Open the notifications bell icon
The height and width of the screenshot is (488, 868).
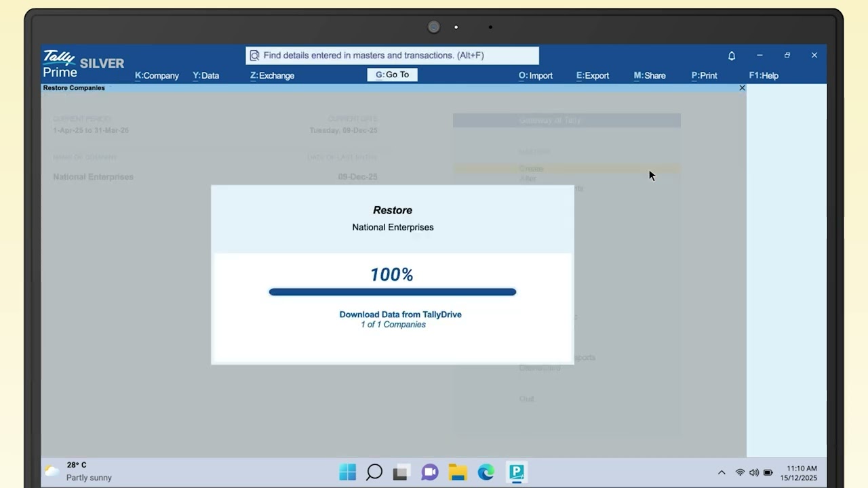coord(732,56)
